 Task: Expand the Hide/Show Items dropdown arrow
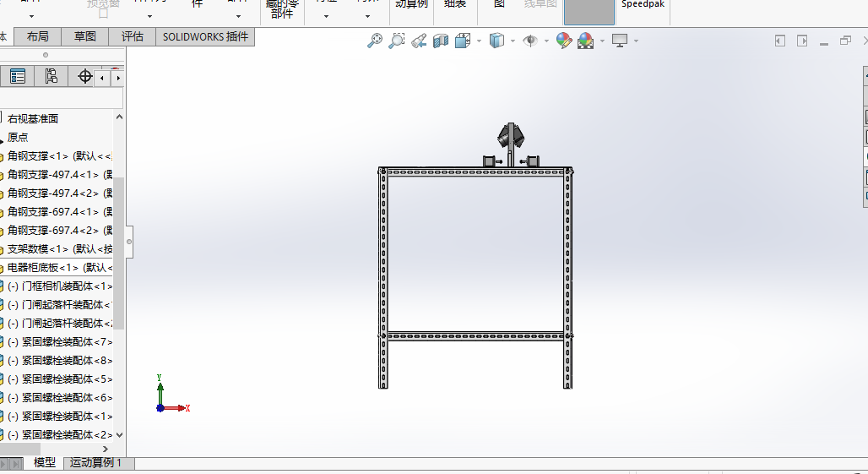click(546, 41)
